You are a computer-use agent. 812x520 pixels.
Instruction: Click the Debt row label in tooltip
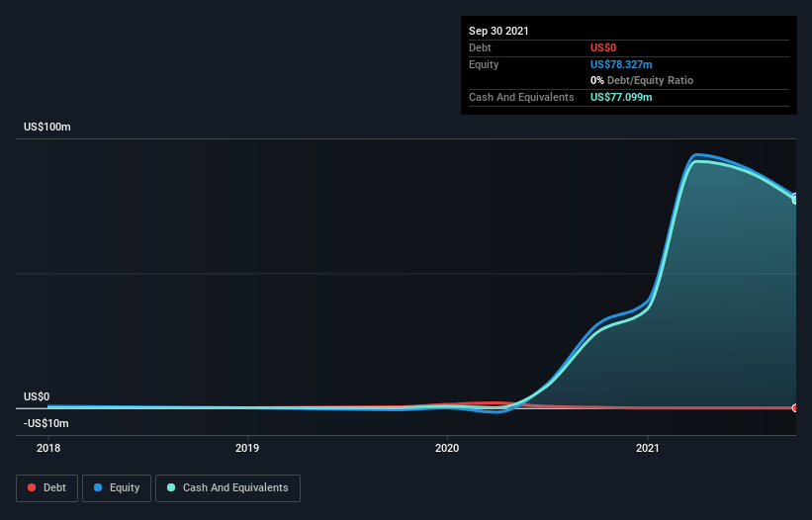(480, 47)
